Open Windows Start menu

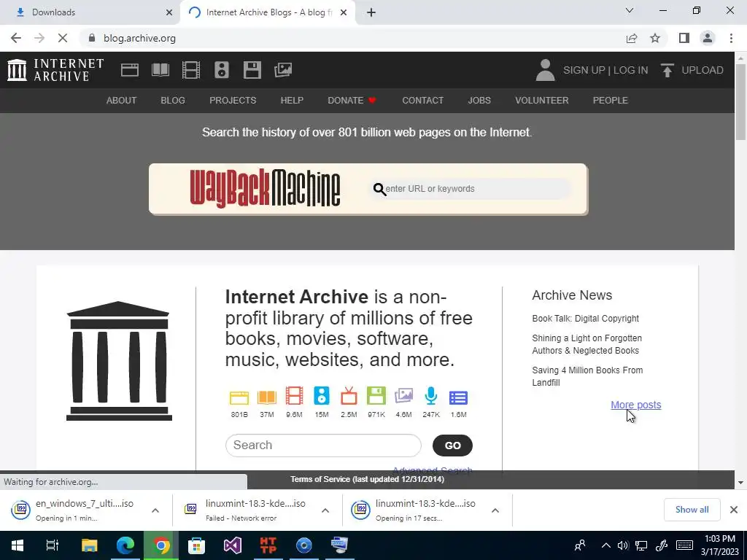(x=18, y=545)
